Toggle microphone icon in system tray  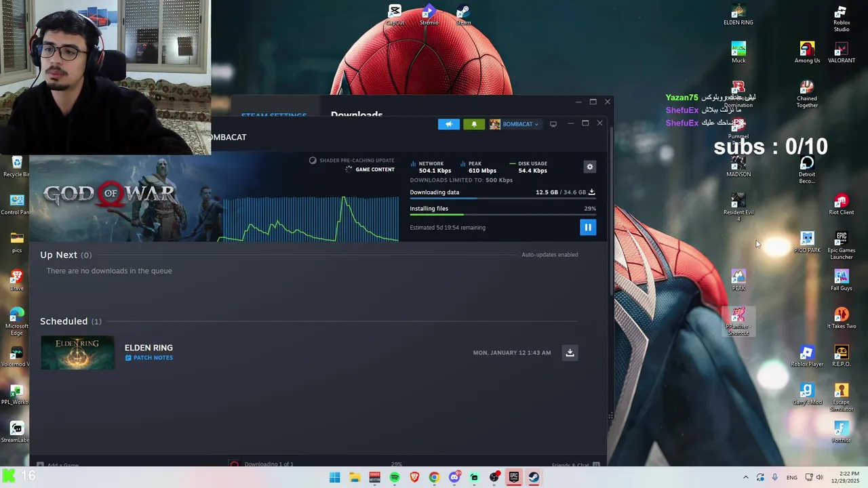[774, 477]
